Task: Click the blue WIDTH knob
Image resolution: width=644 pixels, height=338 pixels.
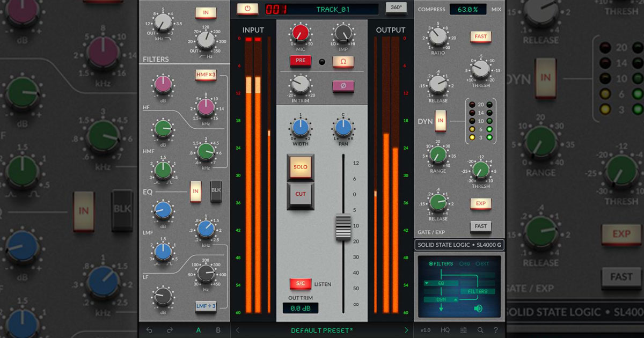Action: click(301, 128)
